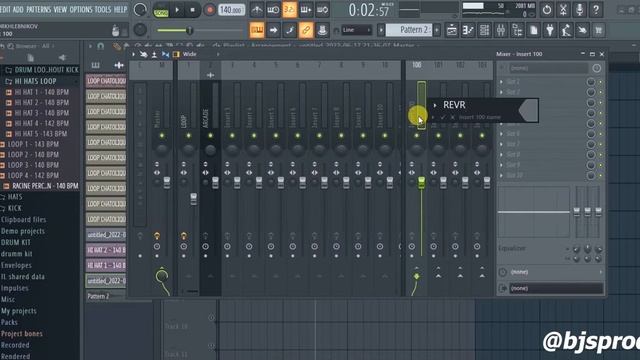This screenshot has height=360, width=640.
Task: Open the Demo projects browser folder
Action: [x=22, y=231]
